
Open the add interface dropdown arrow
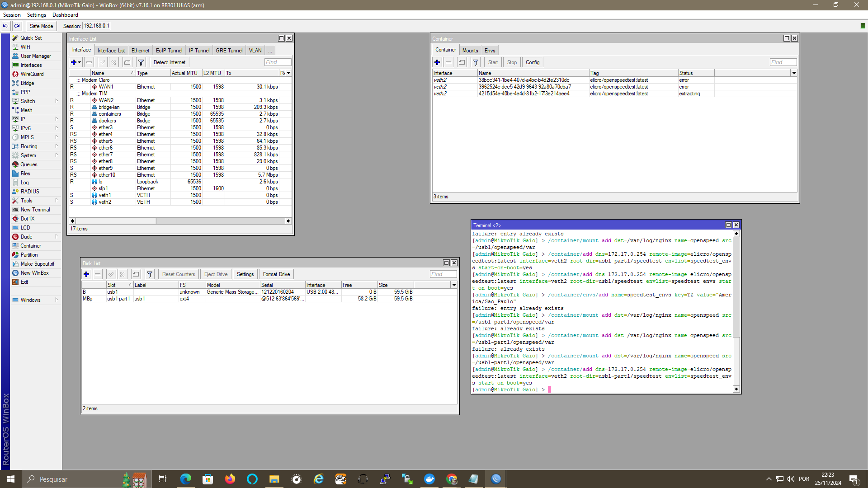[x=80, y=62]
